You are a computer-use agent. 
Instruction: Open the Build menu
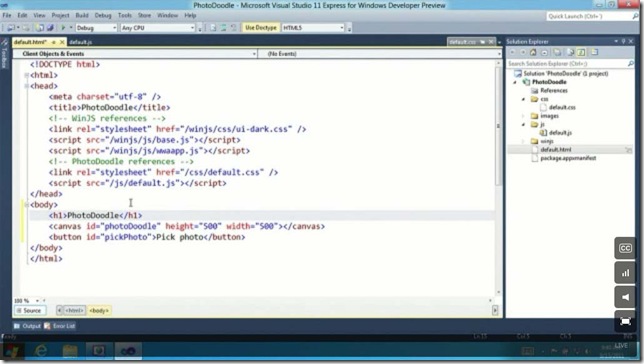click(x=82, y=16)
